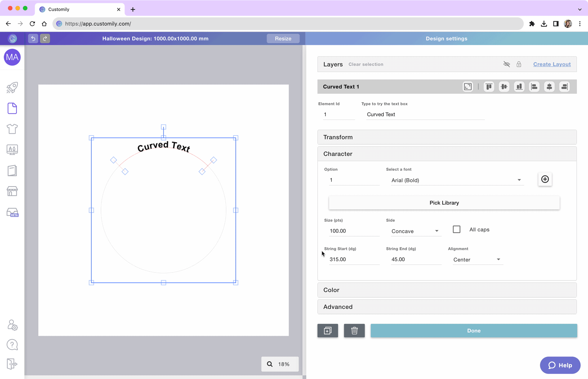588x379 pixels.
Task: Open the Concave side dropdown
Action: (415, 231)
